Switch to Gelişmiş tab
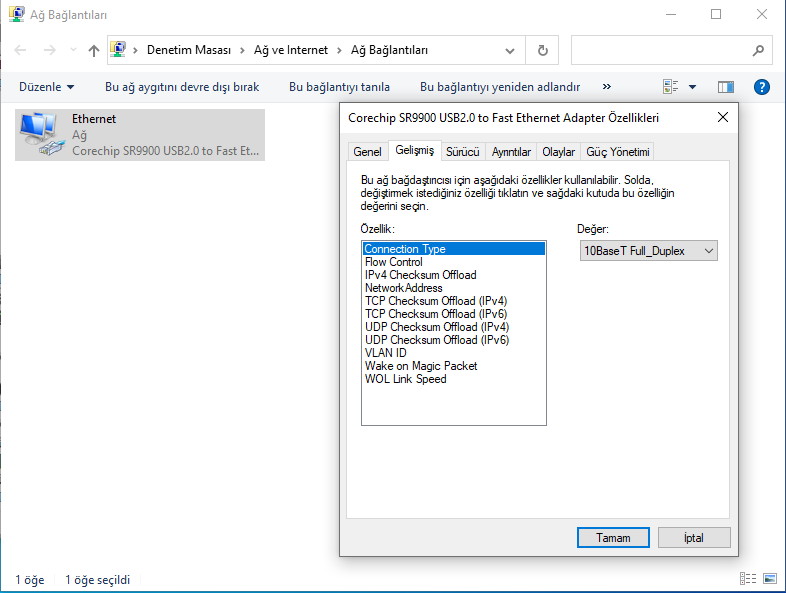 415,150
